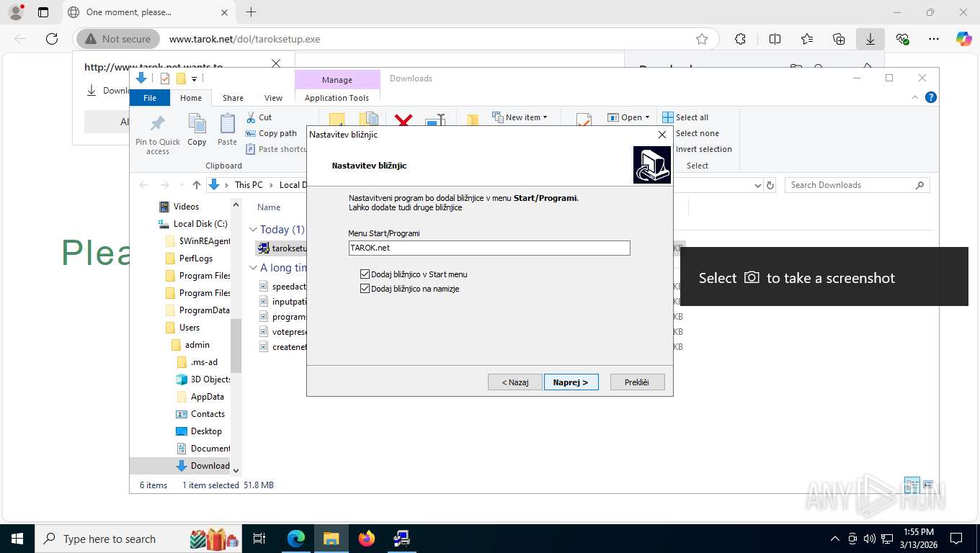The height and width of the screenshot is (553, 980).
Task: Open the File tab in Explorer
Action: click(x=150, y=98)
